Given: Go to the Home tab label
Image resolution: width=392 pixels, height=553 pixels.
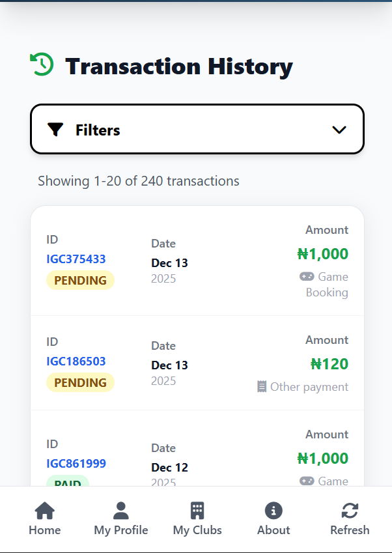Looking at the screenshot, I should (44, 530).
